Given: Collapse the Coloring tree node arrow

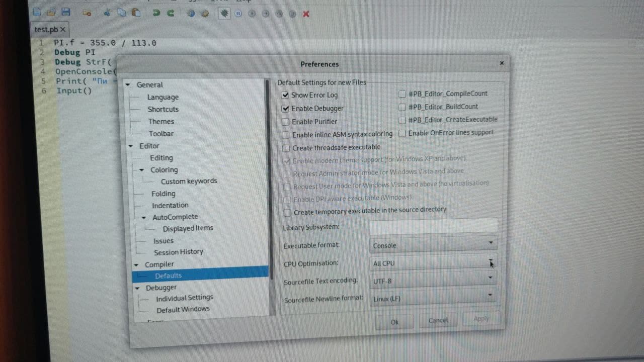Looking at the screenshot, I should pyautogui.click(x=141, y=170).
